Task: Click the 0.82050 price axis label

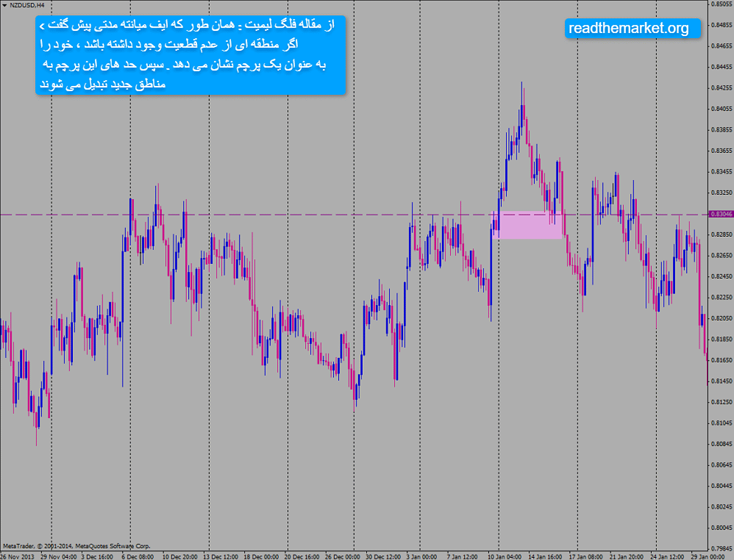Action: point(721,319)
